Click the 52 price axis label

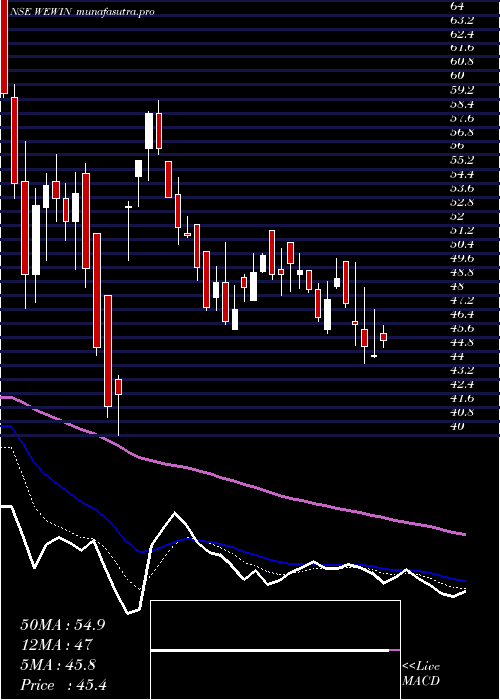458,216
